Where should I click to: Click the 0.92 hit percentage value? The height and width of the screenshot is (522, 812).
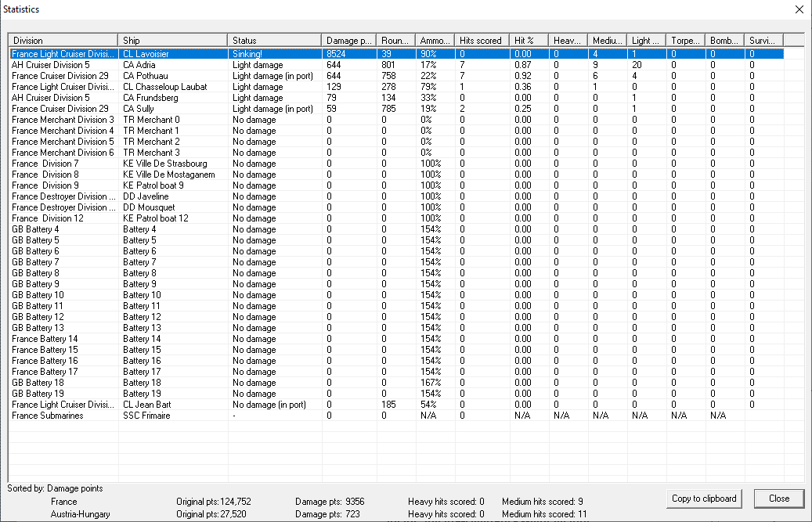pos(523,76)
